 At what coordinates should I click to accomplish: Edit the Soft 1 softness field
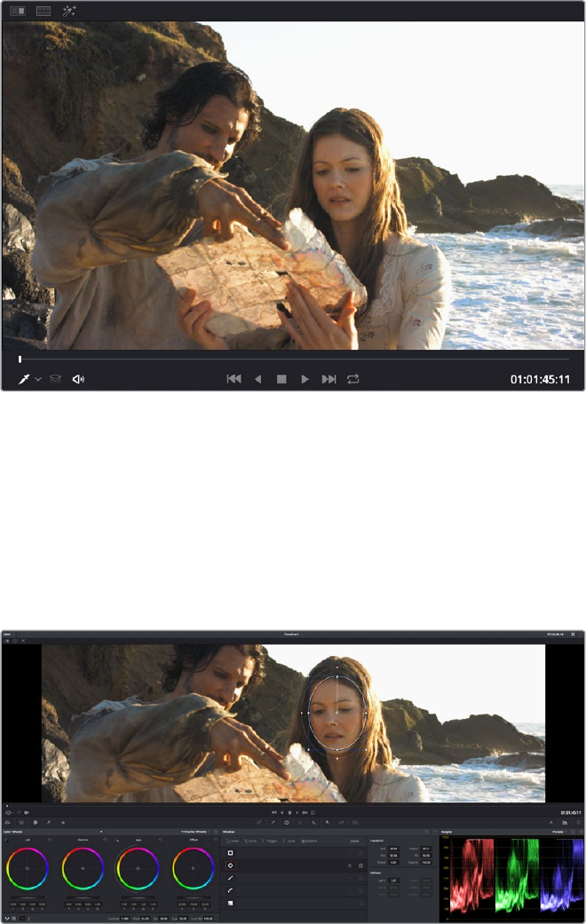(393, 881)
